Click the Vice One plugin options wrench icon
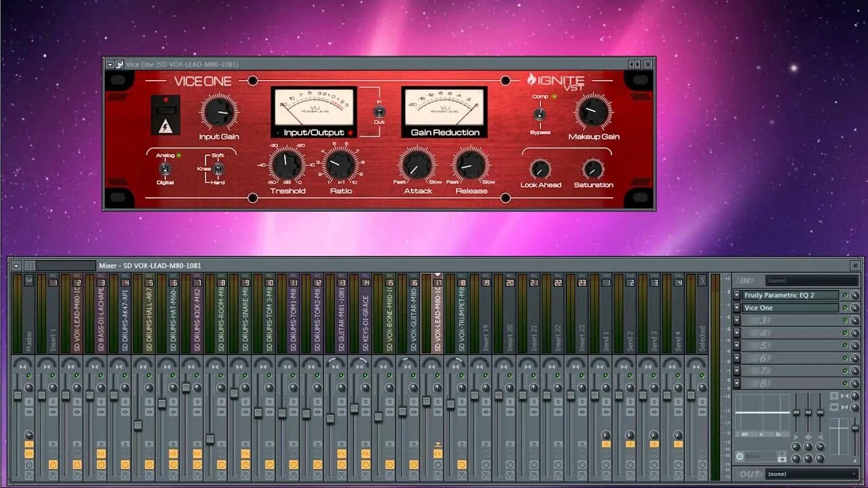 (119, 64)
